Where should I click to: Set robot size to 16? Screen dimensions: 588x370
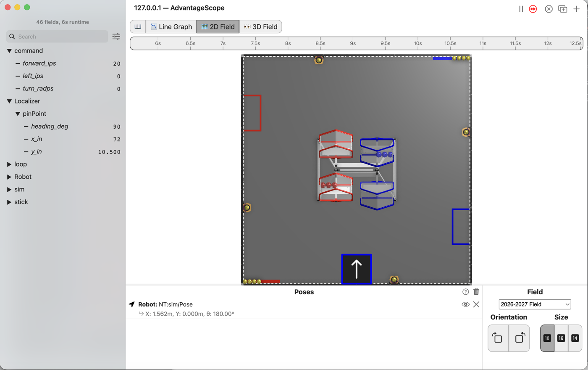(x=561, y=338)
